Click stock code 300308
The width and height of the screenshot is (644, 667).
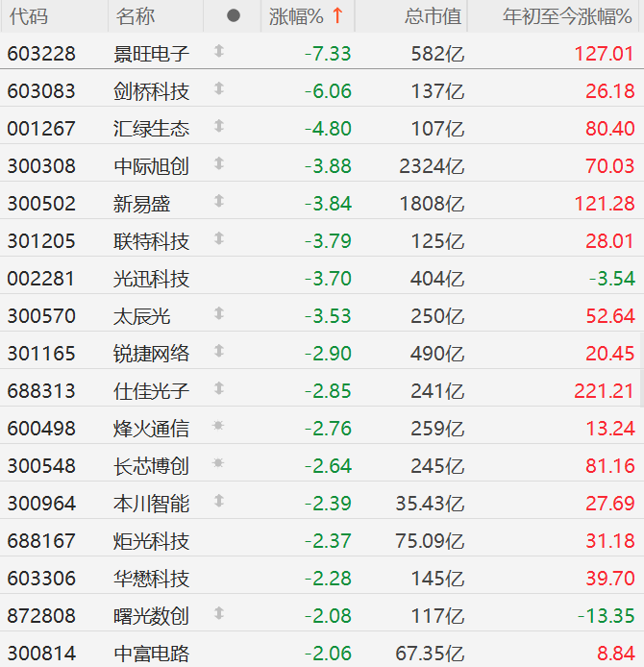point(41,166)
